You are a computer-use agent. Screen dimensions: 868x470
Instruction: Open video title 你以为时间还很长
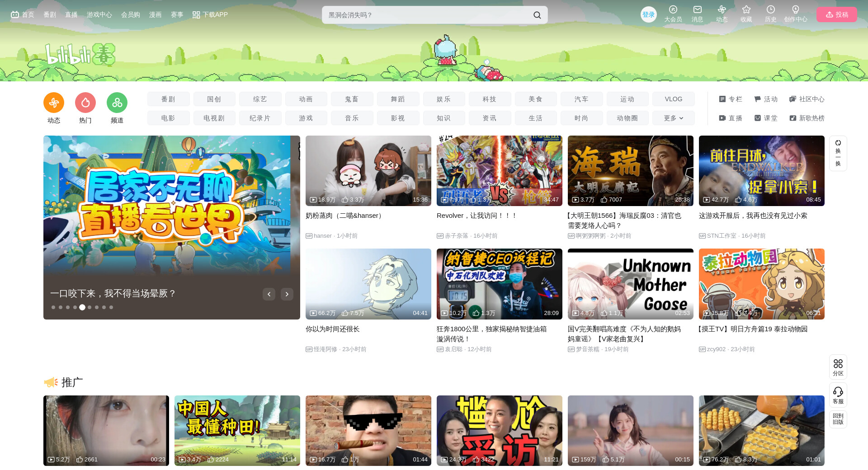(333, 329)
